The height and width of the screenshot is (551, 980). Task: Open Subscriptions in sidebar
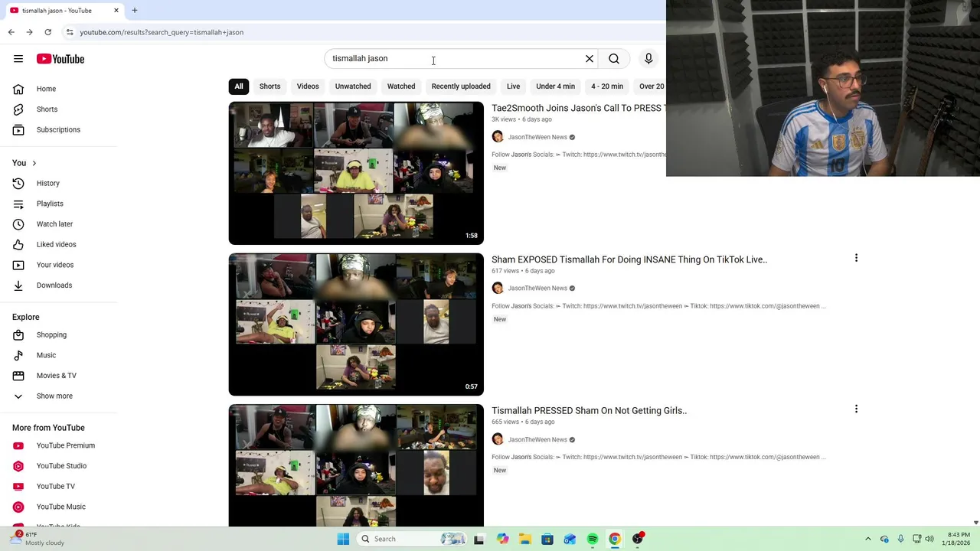pos(59,129)
